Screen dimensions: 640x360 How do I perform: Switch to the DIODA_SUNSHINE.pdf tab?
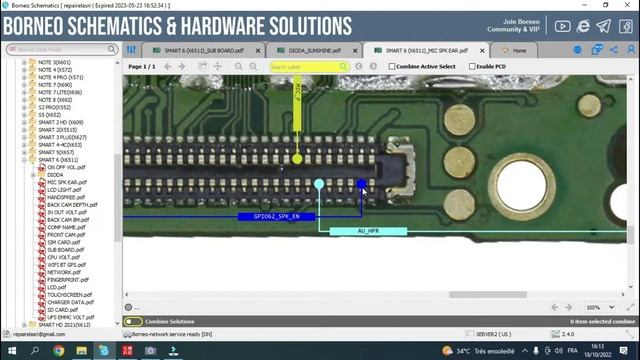314,51
